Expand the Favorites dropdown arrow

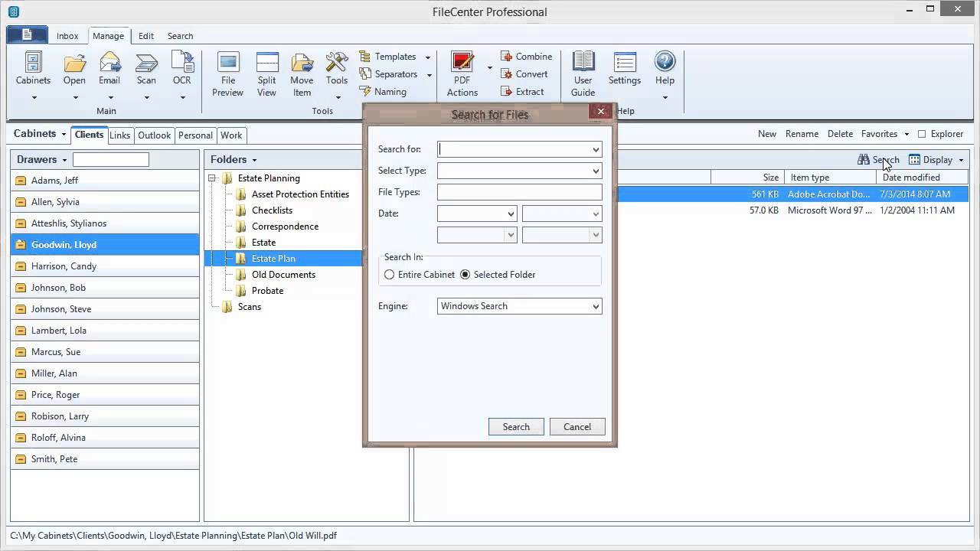[x=906, y=135]
